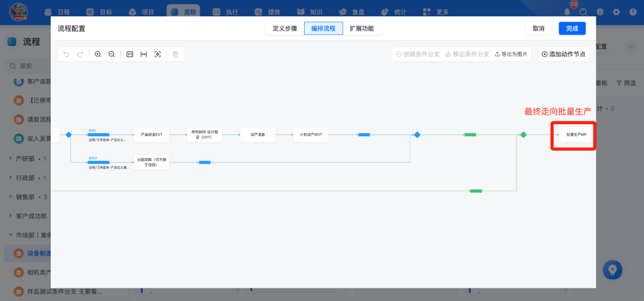The image size is (644, 301).
Task: Click the more options ellipsis button
Action: (631, 47)
